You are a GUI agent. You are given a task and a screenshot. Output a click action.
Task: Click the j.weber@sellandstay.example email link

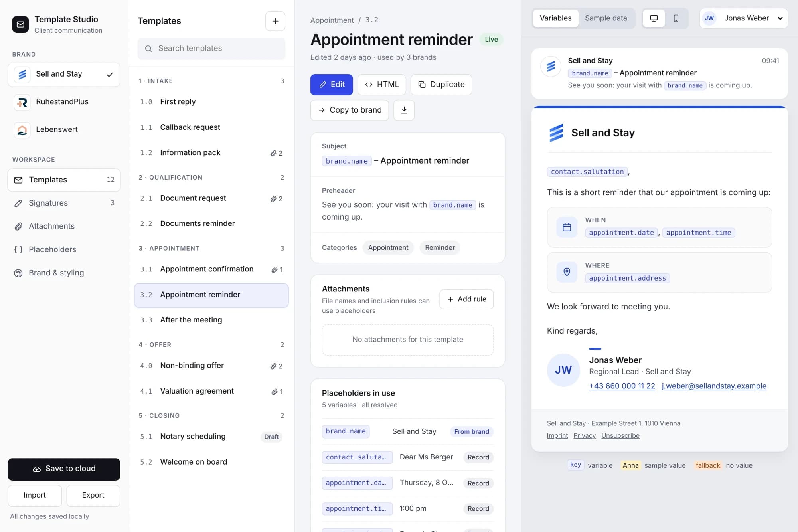point(714,386)
